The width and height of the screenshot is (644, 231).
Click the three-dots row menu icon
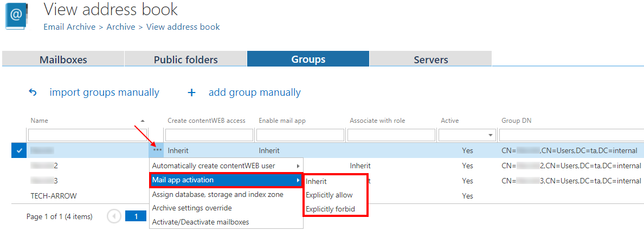157,150
